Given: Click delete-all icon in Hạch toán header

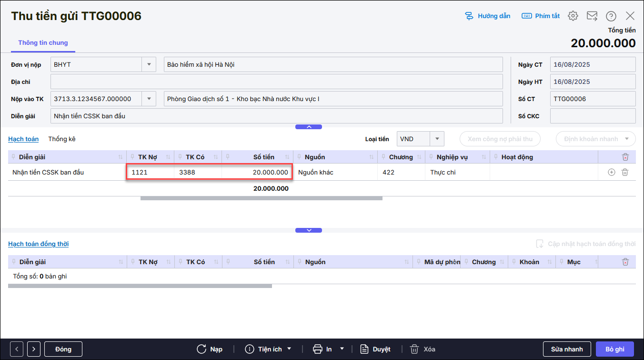Looking at the screenshot, I should [625, 157].
